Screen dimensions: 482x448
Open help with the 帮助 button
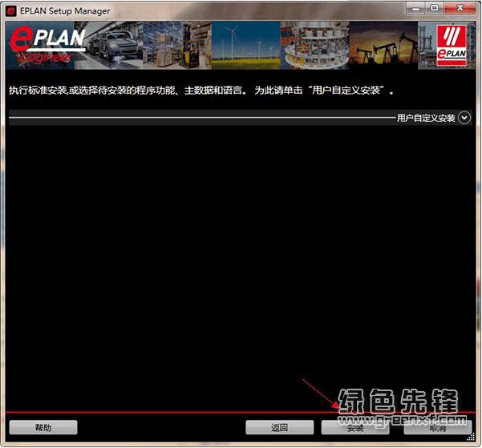(43, 427)
